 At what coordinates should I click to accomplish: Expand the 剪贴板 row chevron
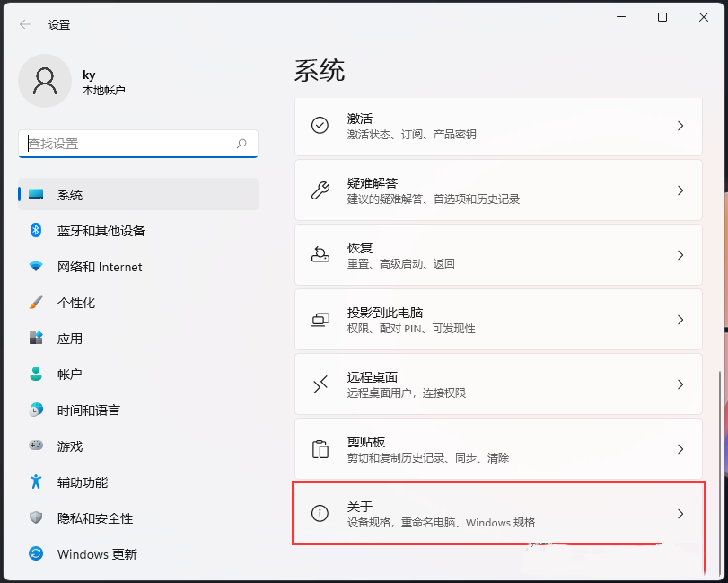click(x=681, y=449)
